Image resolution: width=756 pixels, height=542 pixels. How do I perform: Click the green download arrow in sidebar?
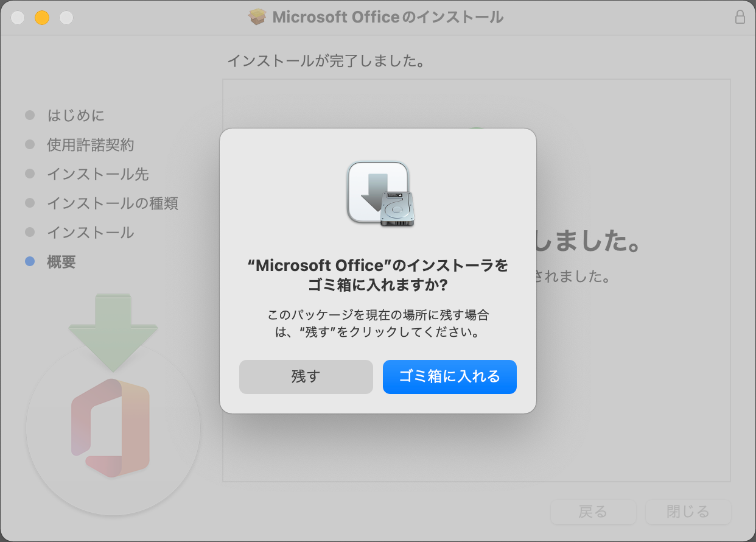coord(113,332)
